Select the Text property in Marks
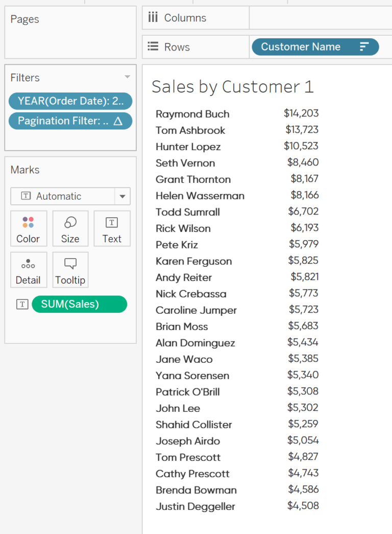This screenshot has height=534, width=392. [x=112, y=228]
